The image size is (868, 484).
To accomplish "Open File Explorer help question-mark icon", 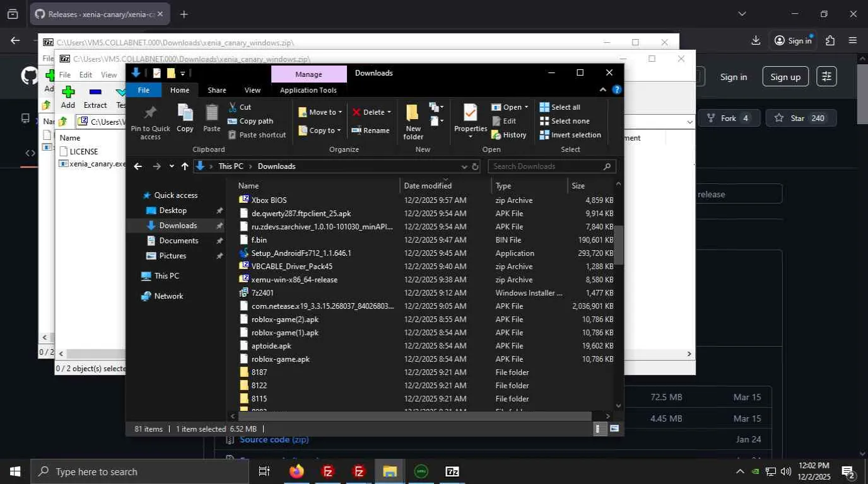I will 617,90.
